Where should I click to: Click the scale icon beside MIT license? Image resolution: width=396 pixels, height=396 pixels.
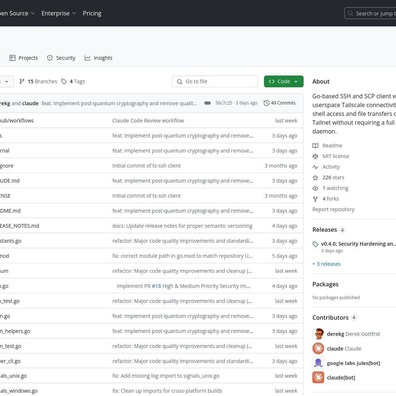pyautogui.click(x=315, y=156)
